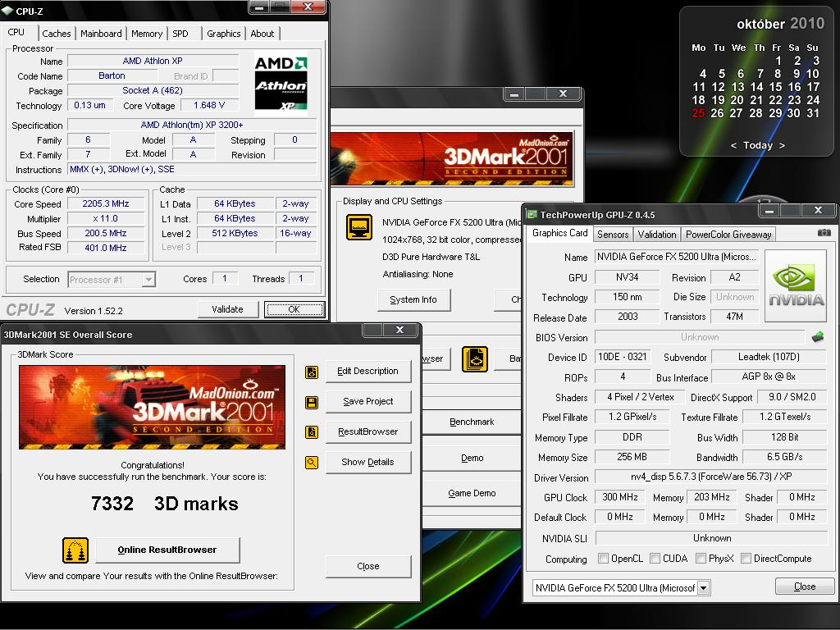
Task: Click the Driver Version field in GPU-Z
Action: tap(711, 477)
